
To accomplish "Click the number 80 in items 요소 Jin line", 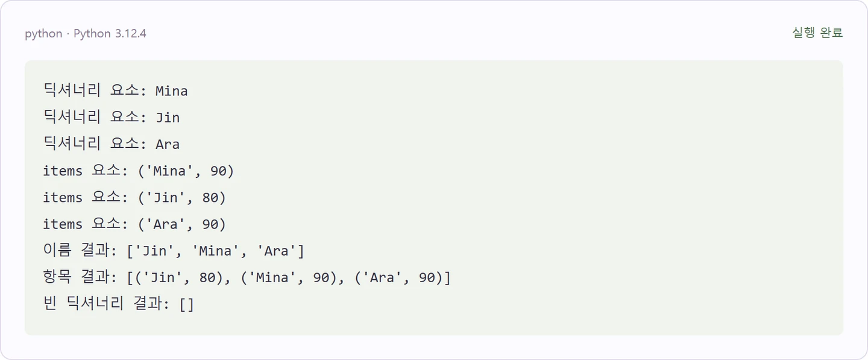I will [210, 198].
